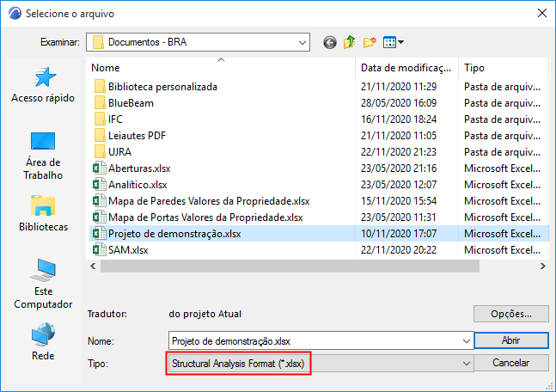Select Mapa de Paredes Valores file icon

pos(100,201)
